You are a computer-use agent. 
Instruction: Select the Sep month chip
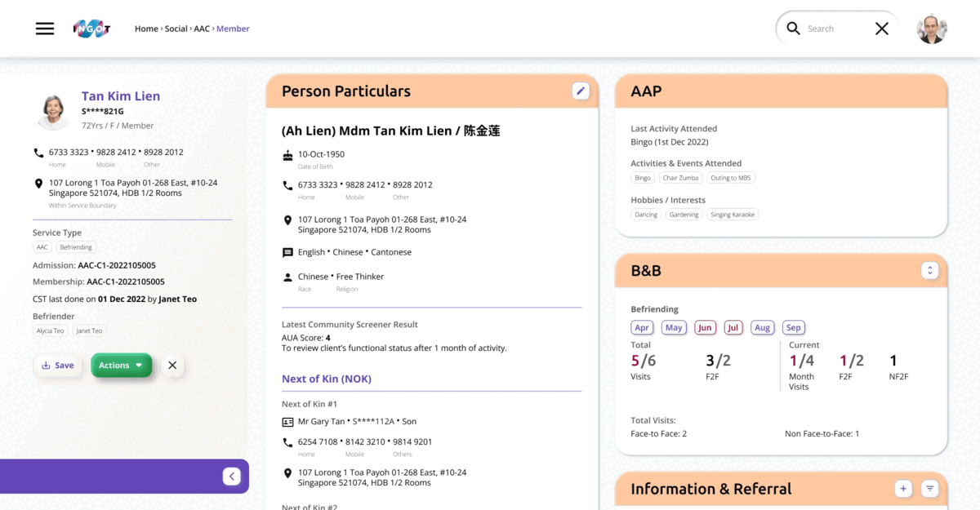(793, 327)
